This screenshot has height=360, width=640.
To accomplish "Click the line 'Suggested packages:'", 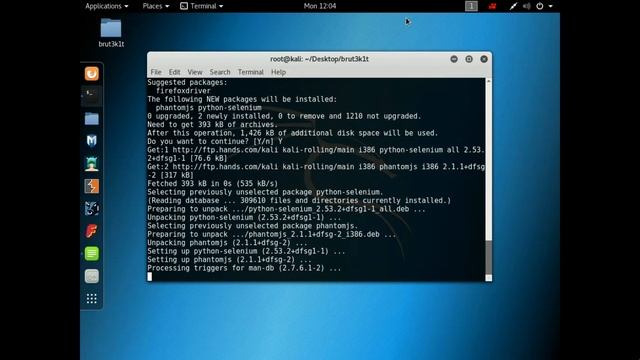I will point(187,82).
